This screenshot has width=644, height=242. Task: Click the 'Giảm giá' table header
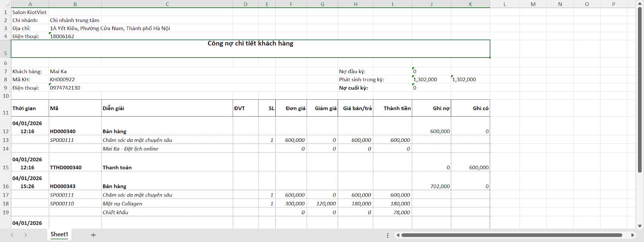point(322,108)
